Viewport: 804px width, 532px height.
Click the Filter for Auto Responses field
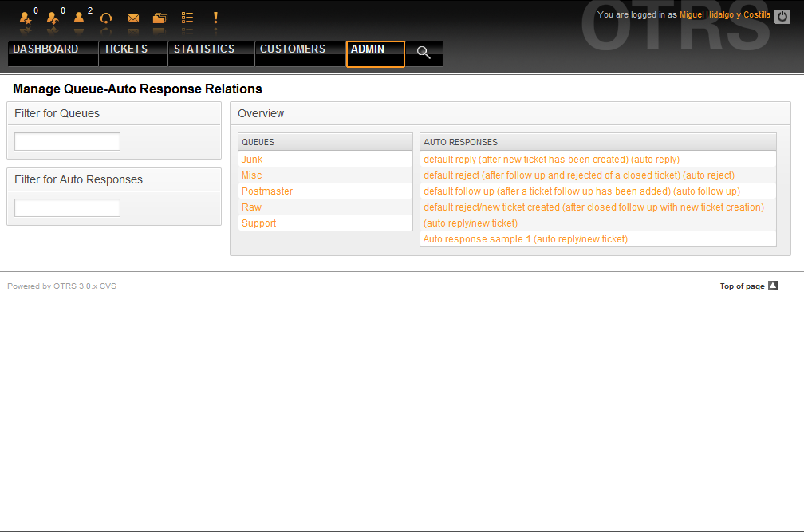tap(67, 208)
